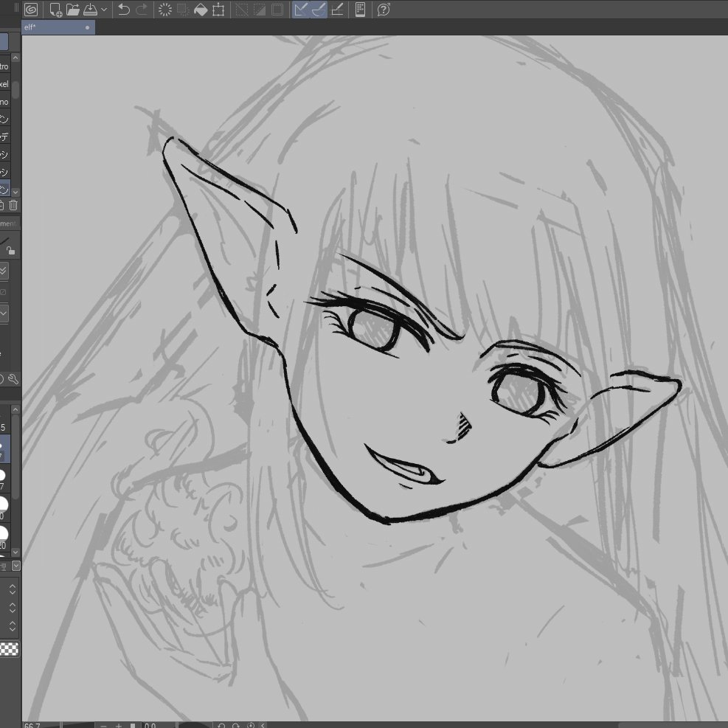The height and width of the screenshot is (728, 728).
Task: Toggle snap to grid
Action: [337, 10]
